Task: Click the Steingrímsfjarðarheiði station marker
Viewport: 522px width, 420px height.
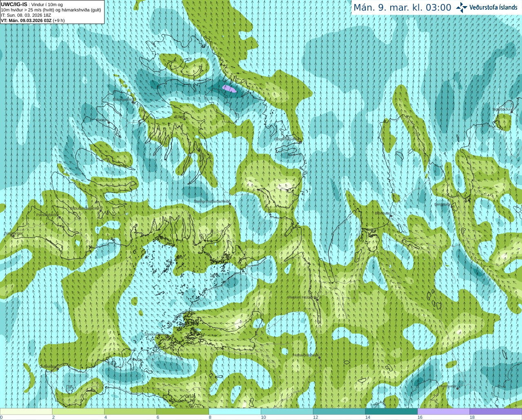Action: click(x=230, y=203)
